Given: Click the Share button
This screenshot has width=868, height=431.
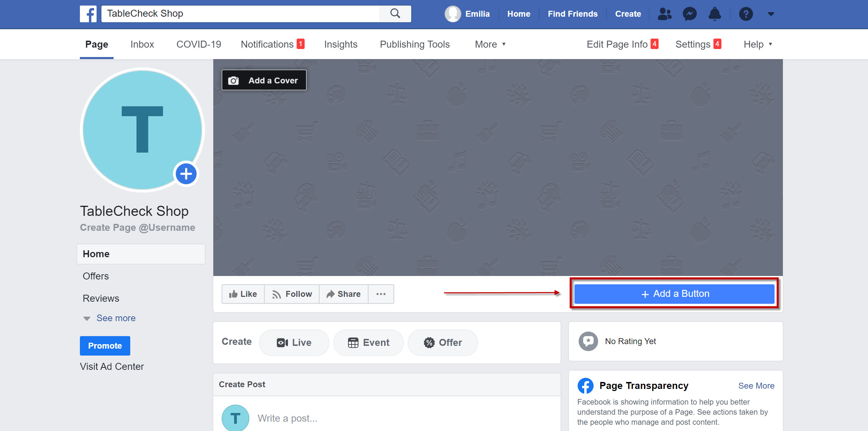Looking at the screenshot, I should tap(344, 294).
